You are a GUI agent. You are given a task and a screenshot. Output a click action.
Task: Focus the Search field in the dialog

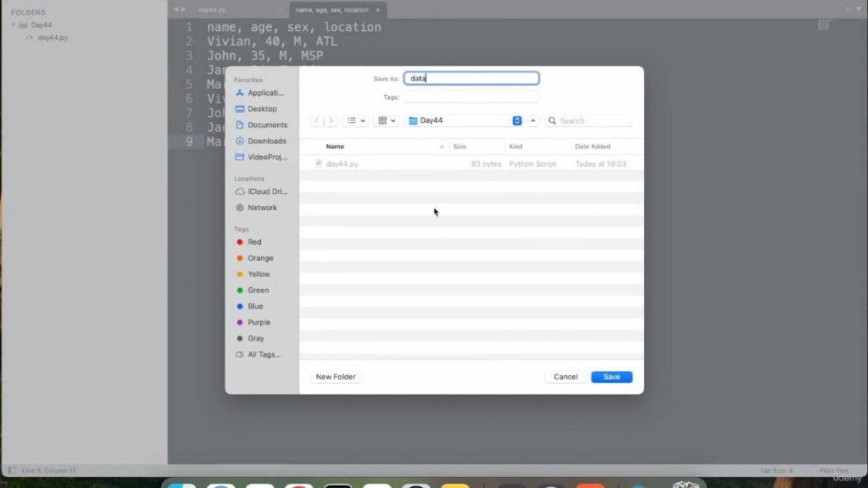[588, 120]
